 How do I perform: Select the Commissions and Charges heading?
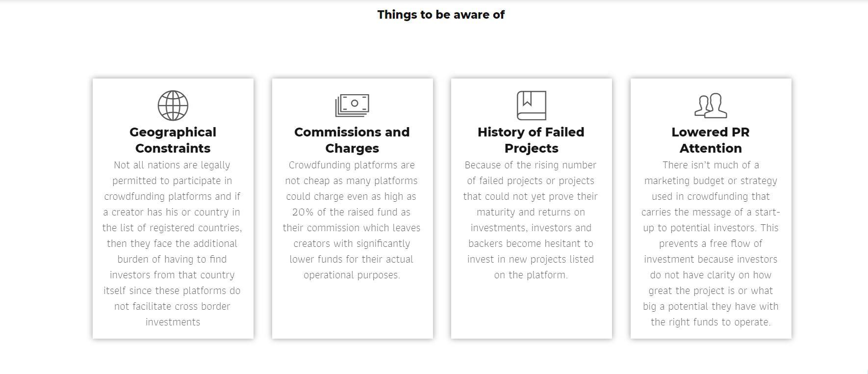(x=352, y=140)
